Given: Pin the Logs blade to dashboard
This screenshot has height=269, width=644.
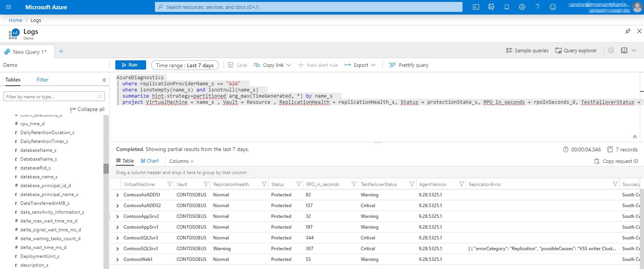Looking at the screenshot, I should pos(628,31).
